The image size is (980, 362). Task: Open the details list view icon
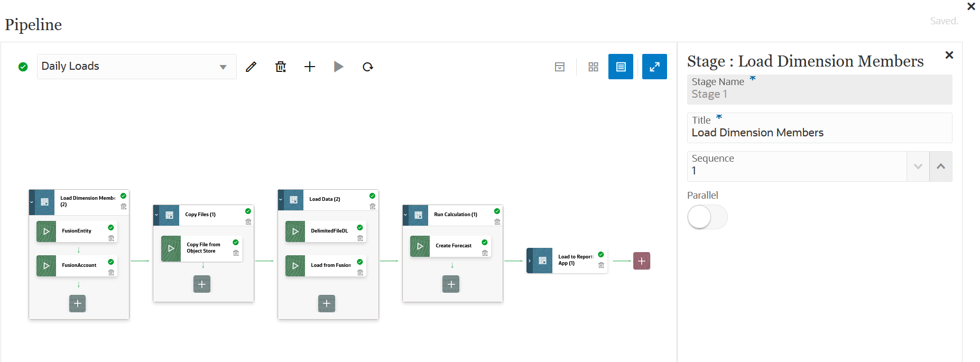620,67
